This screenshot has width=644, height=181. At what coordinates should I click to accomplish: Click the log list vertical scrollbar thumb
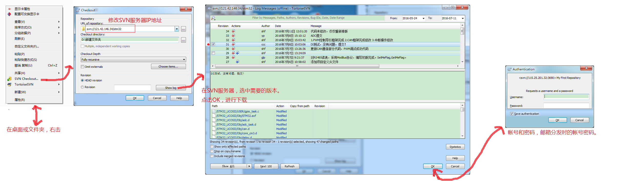click(x=462, y=32)
